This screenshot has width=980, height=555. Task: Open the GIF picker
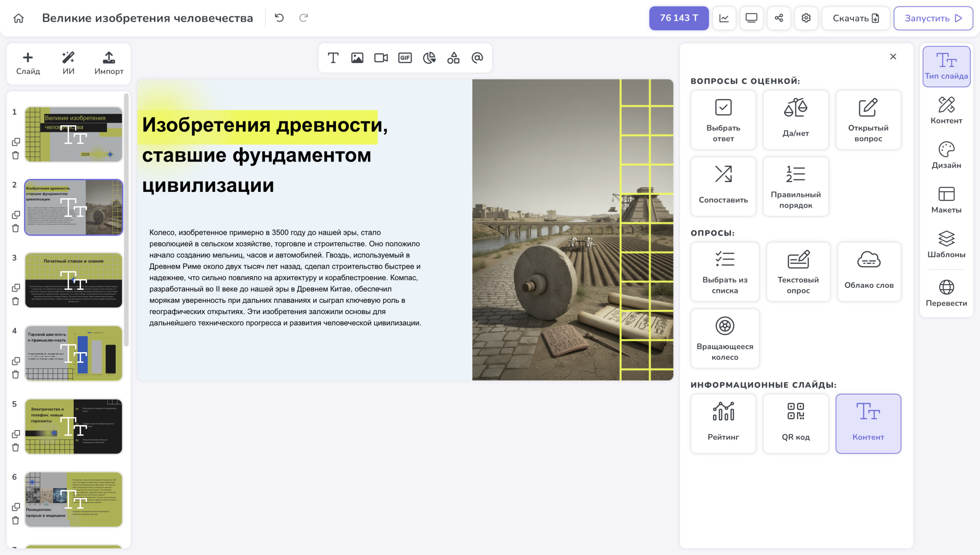[x=405, y=58]
